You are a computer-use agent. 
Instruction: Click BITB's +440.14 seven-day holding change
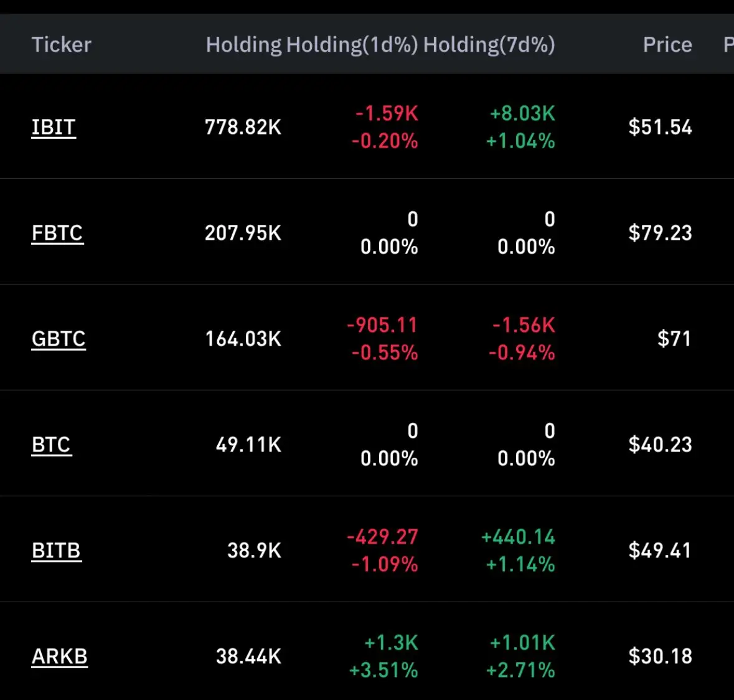coord(518,537)
